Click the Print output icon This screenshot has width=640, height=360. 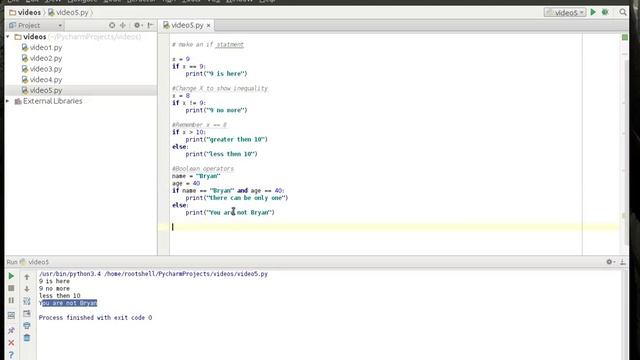27,326
